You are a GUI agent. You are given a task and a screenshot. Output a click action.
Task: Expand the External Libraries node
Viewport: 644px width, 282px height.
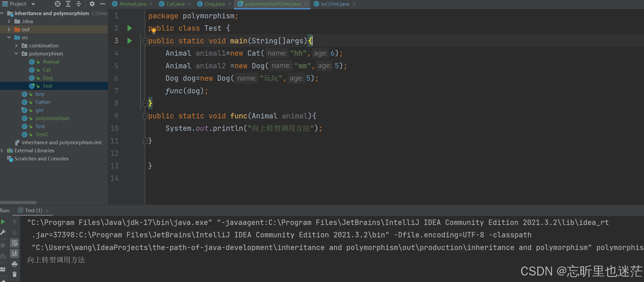(2, 150)
